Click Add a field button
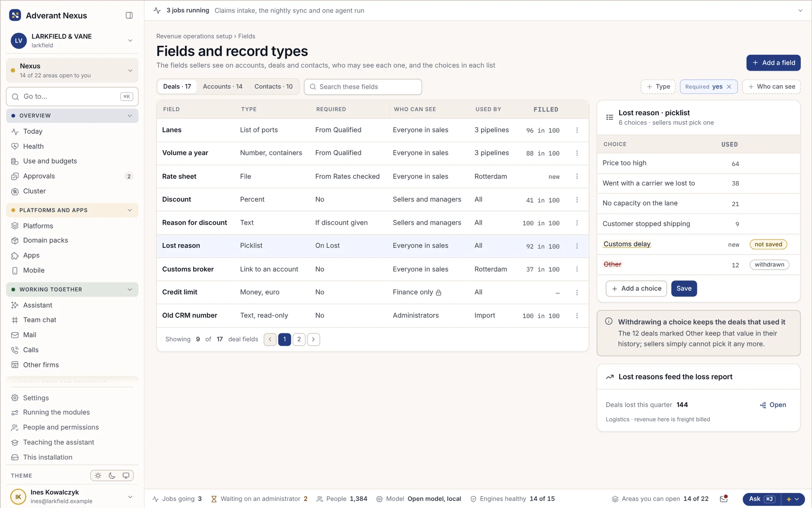Screen dimensions: 812x508 [773, 63]
